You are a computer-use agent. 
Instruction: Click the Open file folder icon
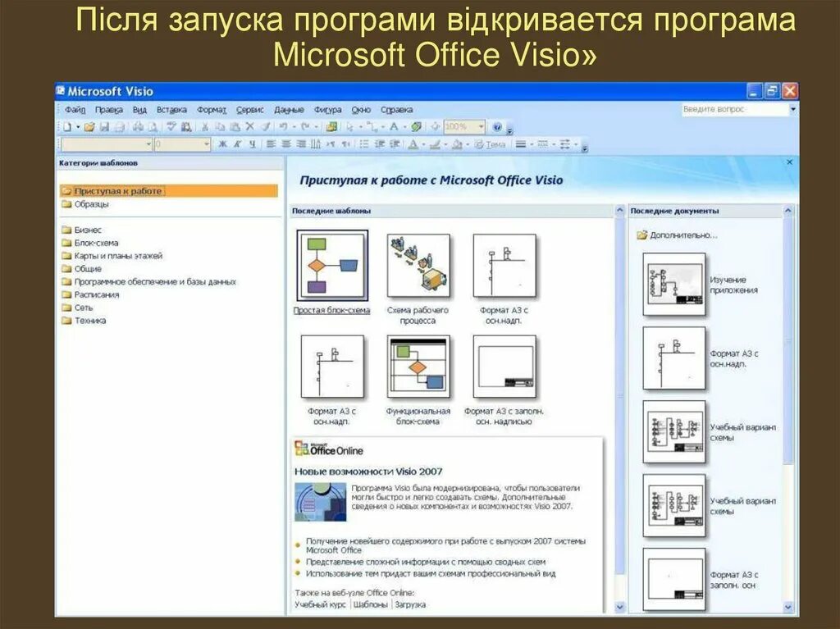click(89, 127)
